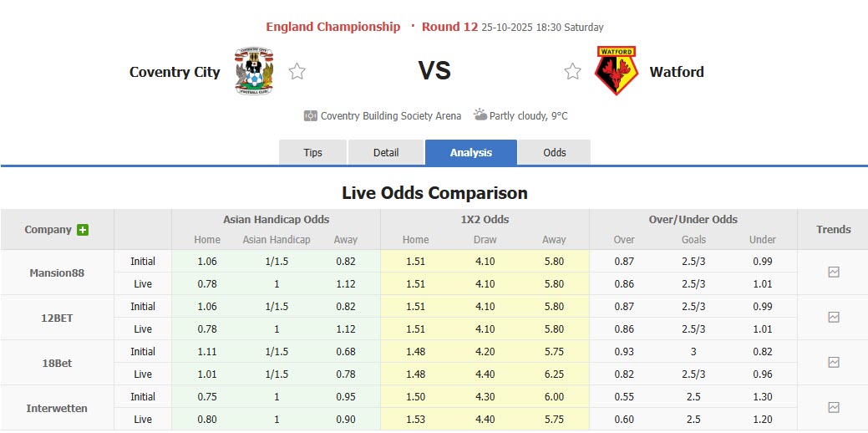Screen dimensions: 868x433
Task: Open the 18Bet trends chart icon
Action: pos(833,363)
